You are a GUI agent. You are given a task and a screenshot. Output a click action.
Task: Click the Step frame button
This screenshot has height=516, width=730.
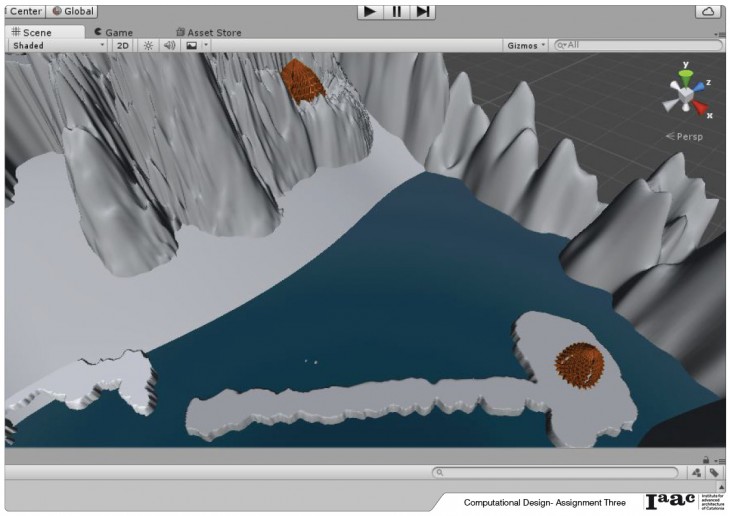point(424,11)
